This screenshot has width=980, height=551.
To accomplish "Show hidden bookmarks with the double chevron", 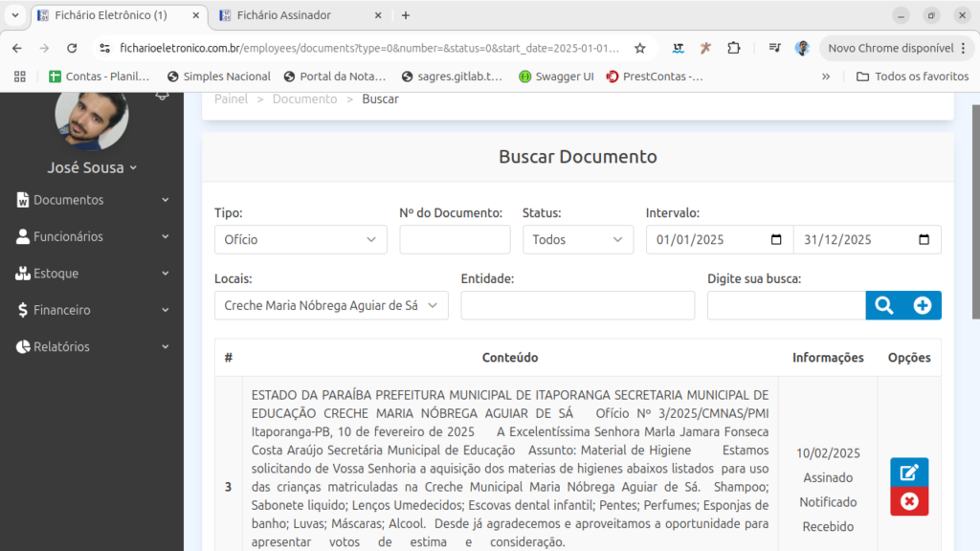I will coord(826,77).
